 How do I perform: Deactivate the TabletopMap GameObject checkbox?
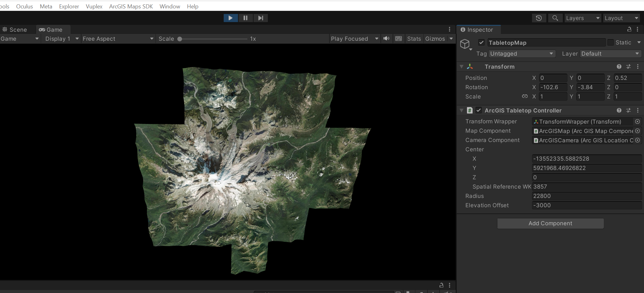click(481, 42)
